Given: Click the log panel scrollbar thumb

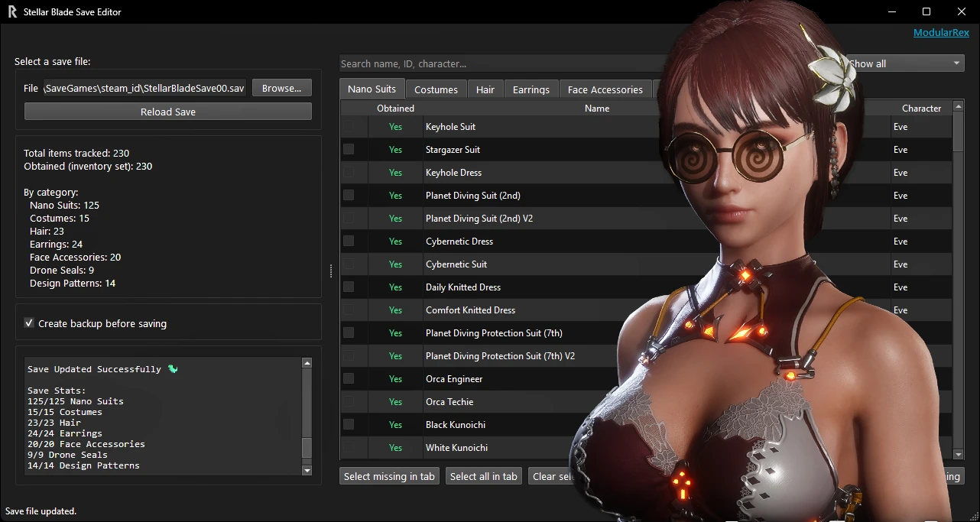Looking at the screenshot, I should (307, 447).
